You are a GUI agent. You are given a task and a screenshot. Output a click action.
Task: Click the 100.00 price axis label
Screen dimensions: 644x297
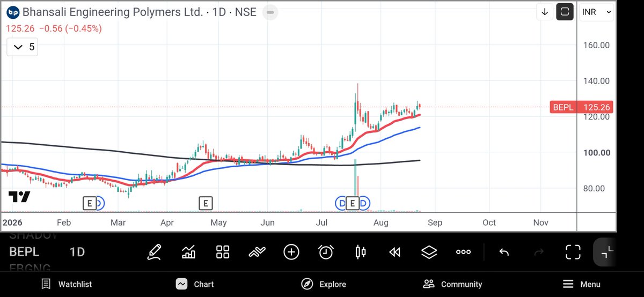(x=596, y=152)
